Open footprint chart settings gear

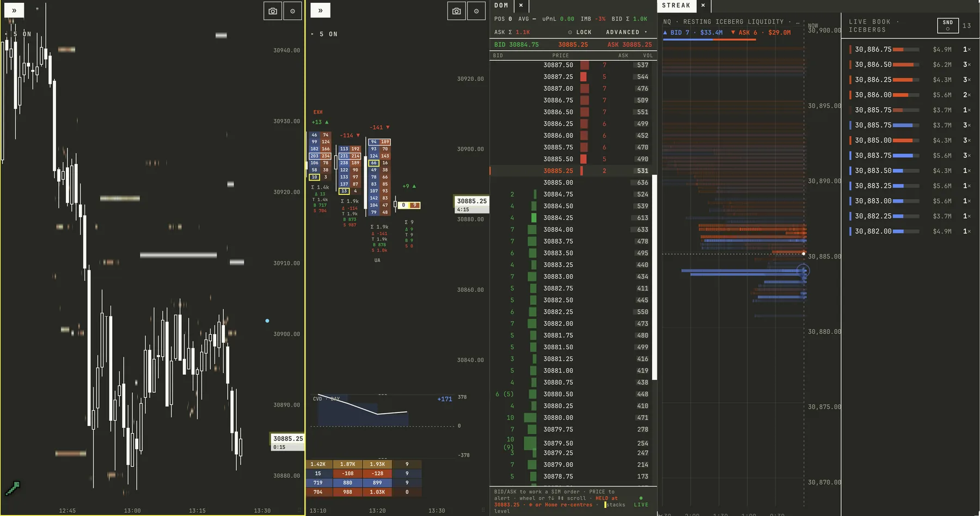tap(476, 11)
